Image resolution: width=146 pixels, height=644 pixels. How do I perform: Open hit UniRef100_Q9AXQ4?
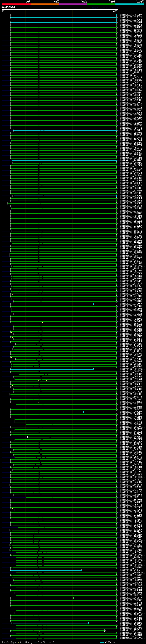(131, 22)
